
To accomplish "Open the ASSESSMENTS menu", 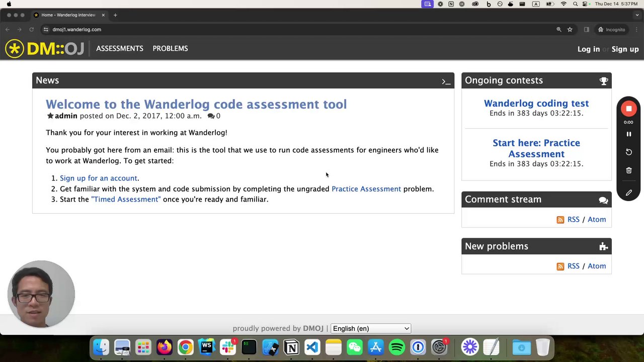I will pos(120,48).
